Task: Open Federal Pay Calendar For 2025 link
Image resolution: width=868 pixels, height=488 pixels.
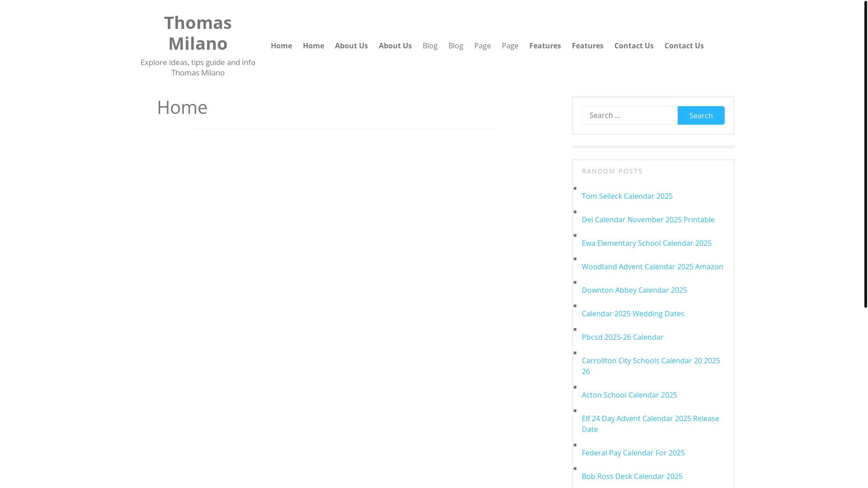Action: click(633, 453)
